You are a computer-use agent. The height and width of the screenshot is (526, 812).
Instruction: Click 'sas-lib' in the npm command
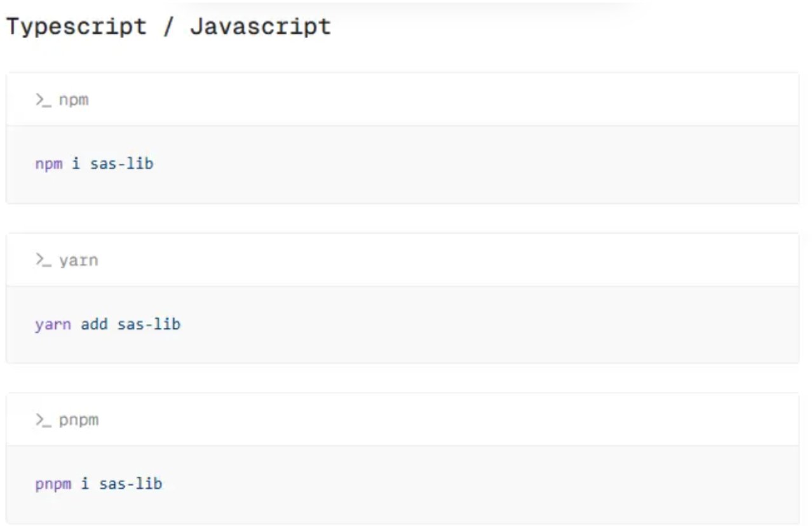point(121,164)
